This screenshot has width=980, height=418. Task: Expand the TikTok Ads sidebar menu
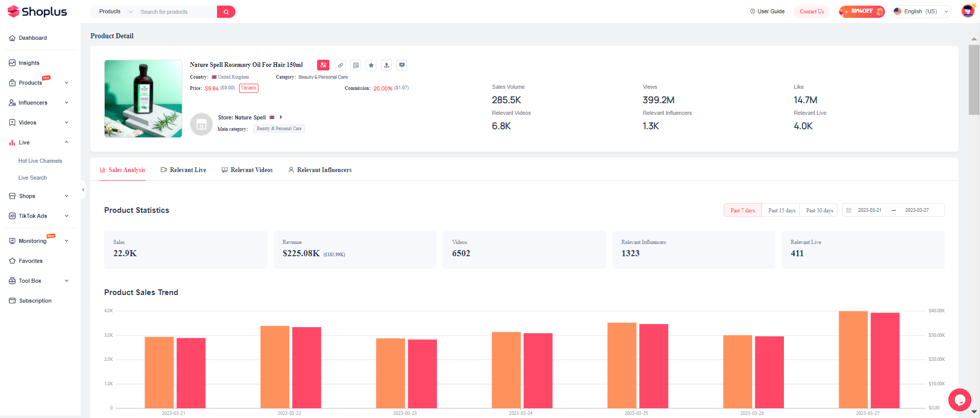point(66,216)
